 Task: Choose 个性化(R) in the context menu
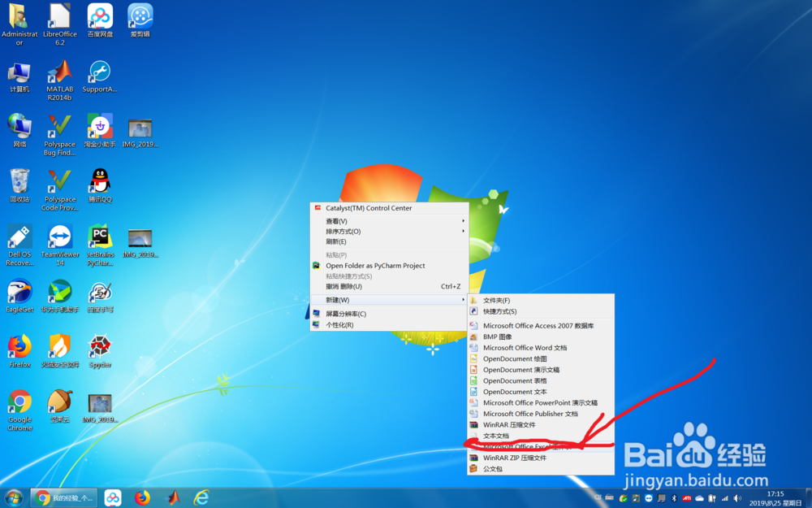pyautogui.click(x=389, y=325)
